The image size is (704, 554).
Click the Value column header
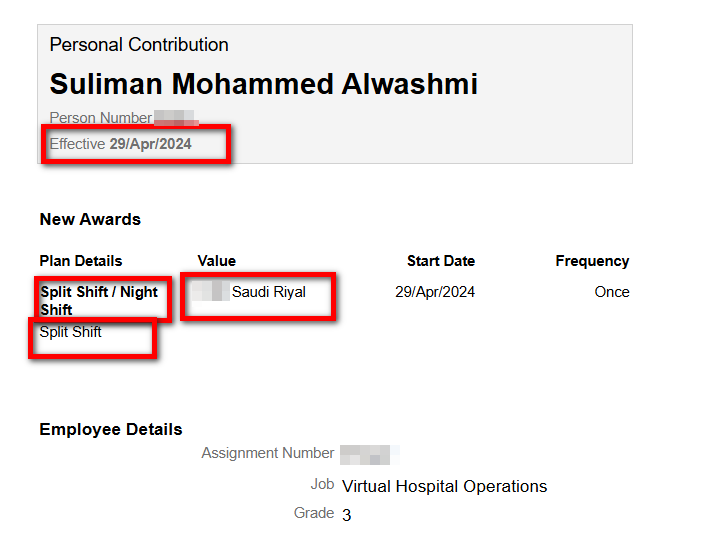[x=216, y=261]
